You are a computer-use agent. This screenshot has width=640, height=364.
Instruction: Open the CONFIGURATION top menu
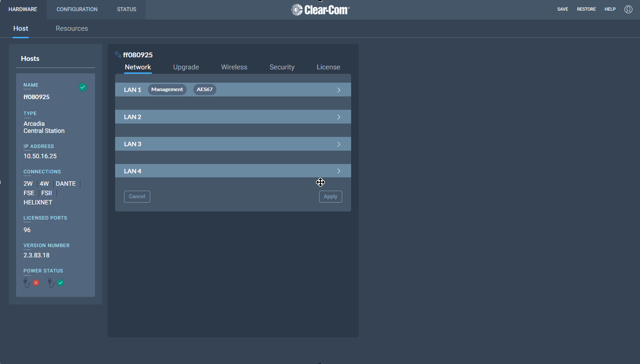[77, 9]
